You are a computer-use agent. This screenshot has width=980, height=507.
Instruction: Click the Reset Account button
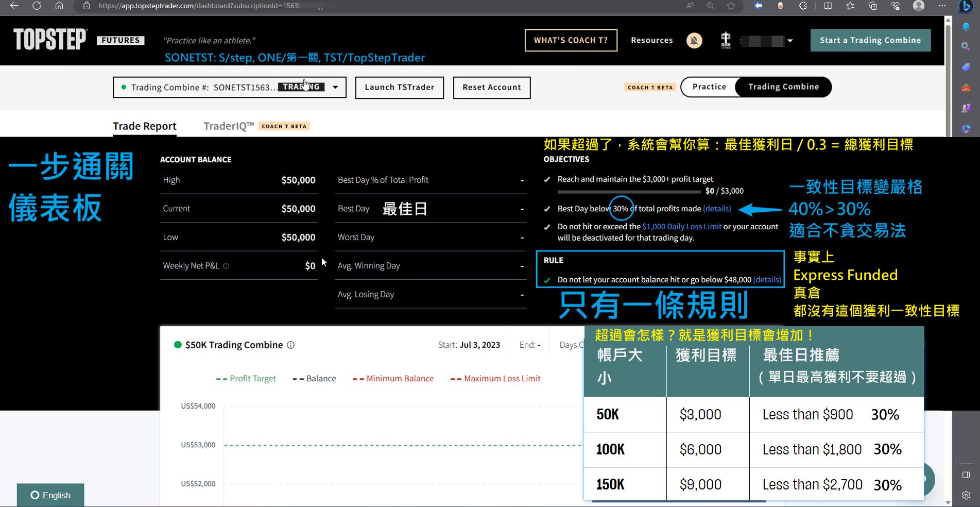(x=492, y=88)
